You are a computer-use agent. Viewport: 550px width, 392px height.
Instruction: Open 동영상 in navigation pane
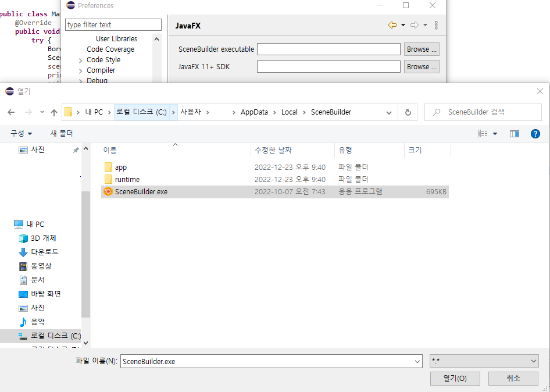tap(42, 266)
